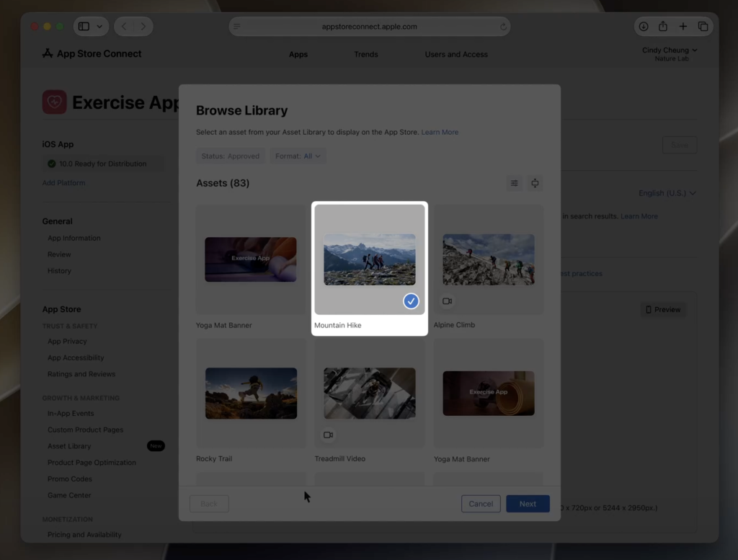Click the New badge beside Asset Library
738x560 pixels.
[x=156, y=445]
